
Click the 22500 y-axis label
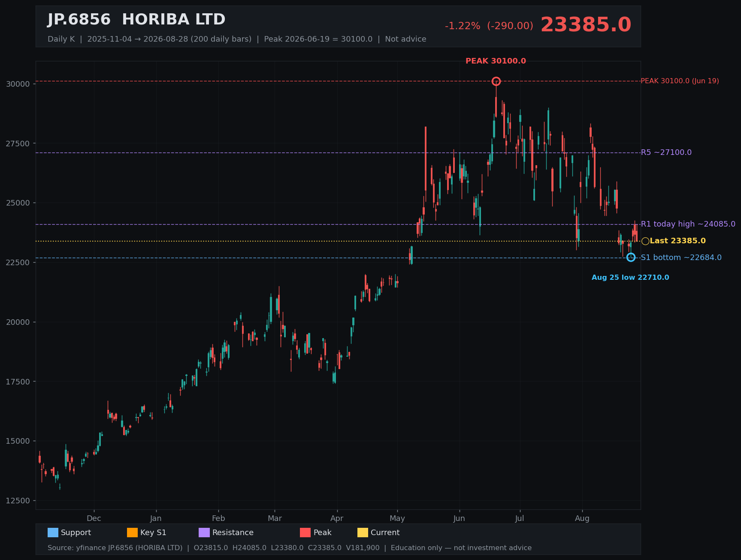tap(18, 263)
